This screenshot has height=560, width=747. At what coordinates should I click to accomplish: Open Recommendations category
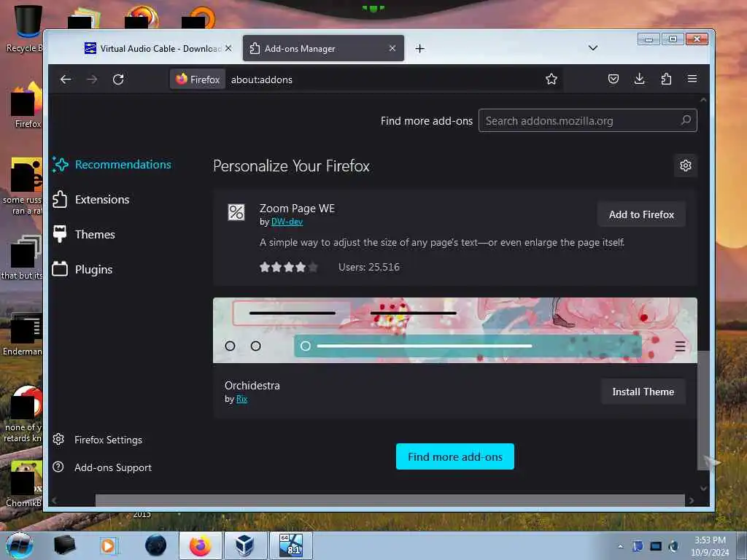(x=112, y=164)
